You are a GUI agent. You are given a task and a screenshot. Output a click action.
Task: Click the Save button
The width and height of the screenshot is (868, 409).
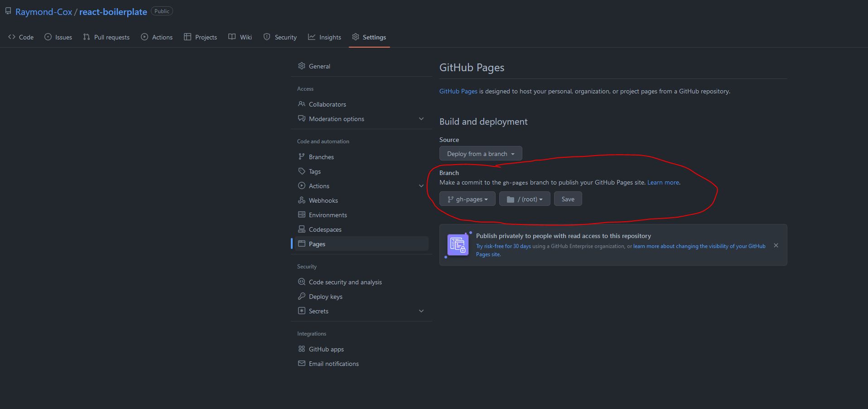tap(568, 199)
